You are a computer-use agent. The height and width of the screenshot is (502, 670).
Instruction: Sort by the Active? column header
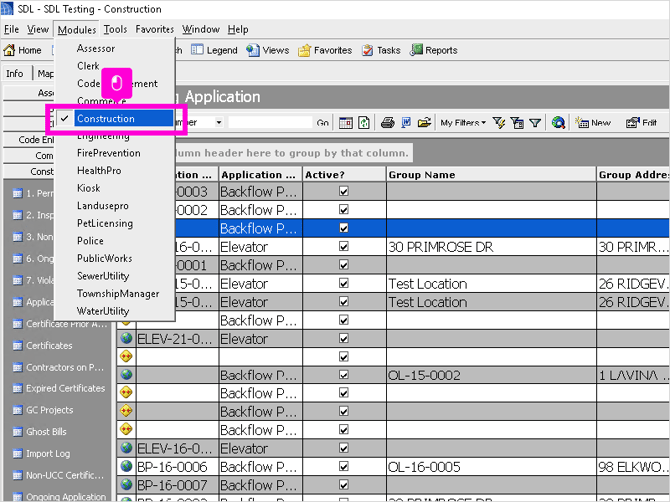pyautogui.click(x=344, y=175)
